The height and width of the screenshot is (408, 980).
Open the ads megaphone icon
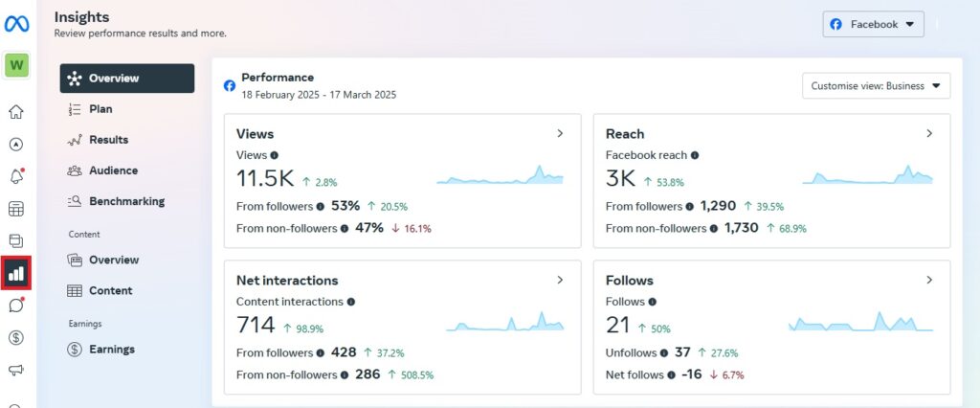[16, 370]
